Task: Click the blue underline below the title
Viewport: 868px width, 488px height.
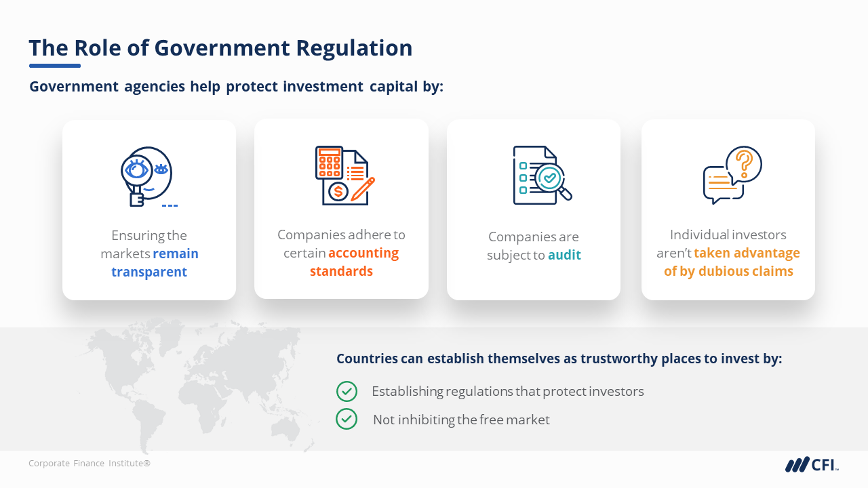Action: [x=55, y=66]
